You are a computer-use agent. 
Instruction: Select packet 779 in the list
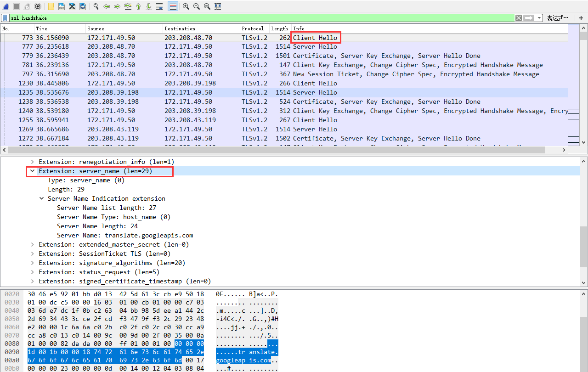(284, 56)
